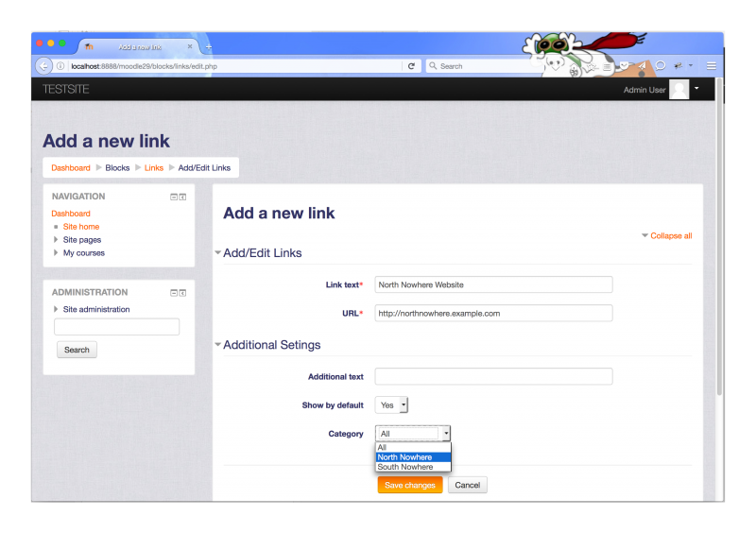Reload the page with refresh icon
This screenshot has width=756, height=533.
(x=411, y=66)
